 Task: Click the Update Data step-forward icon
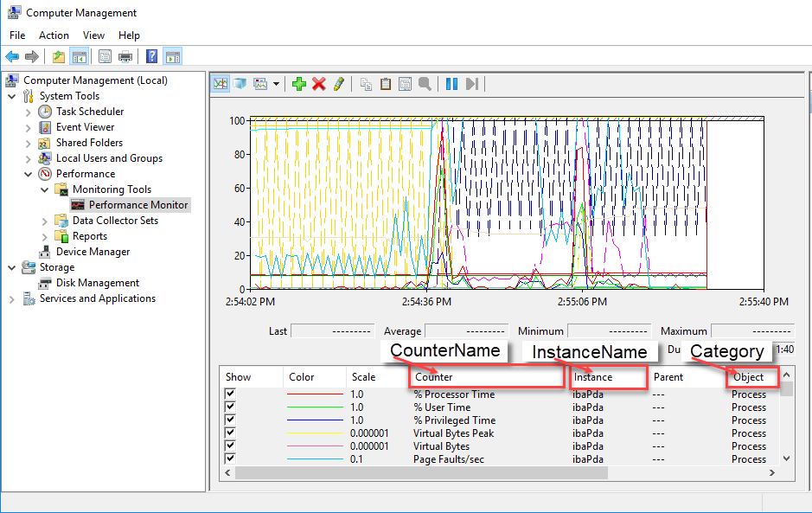pos(472,84)
